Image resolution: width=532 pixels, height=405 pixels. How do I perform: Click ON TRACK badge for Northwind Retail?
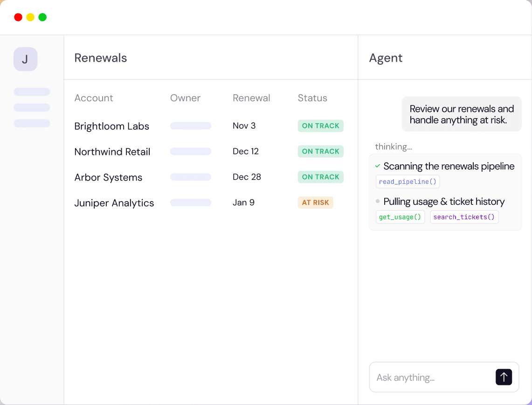[x=321, y=151]
